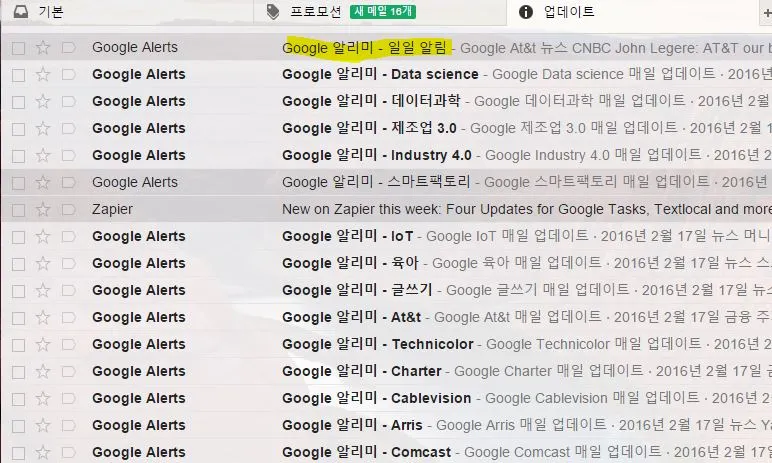Star the 데이터과학 alert email
Screen dimensions: 772x463
[43, 101]
